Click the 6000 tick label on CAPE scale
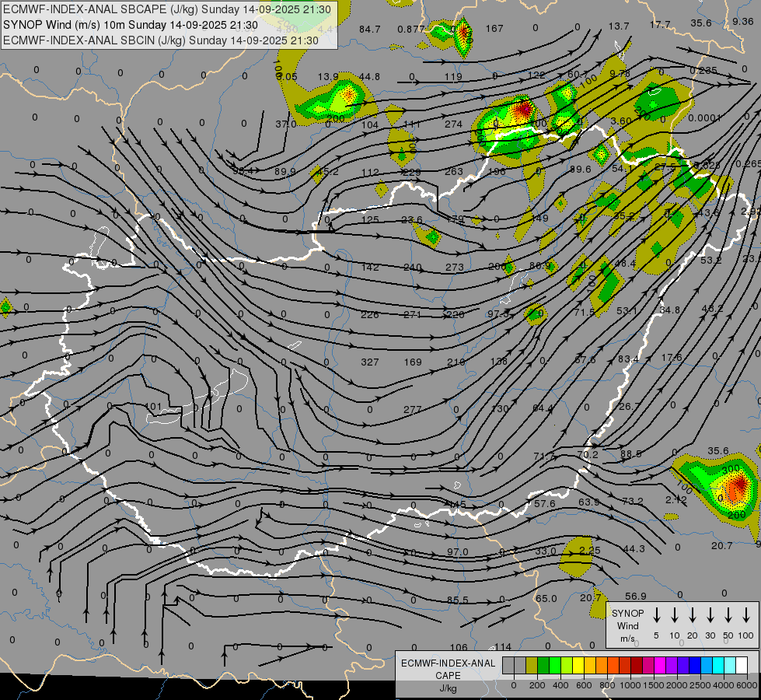 [x=747, y=685]
